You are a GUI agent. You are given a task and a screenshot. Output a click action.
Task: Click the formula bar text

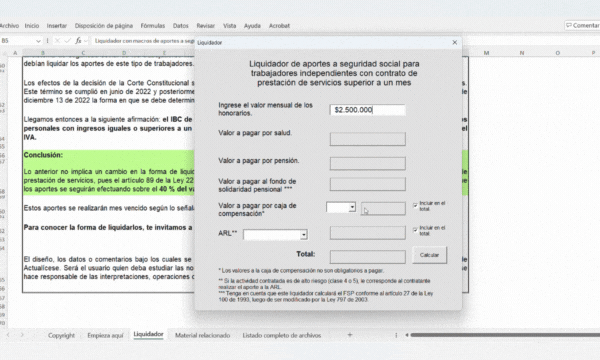(x=145, y=41)
